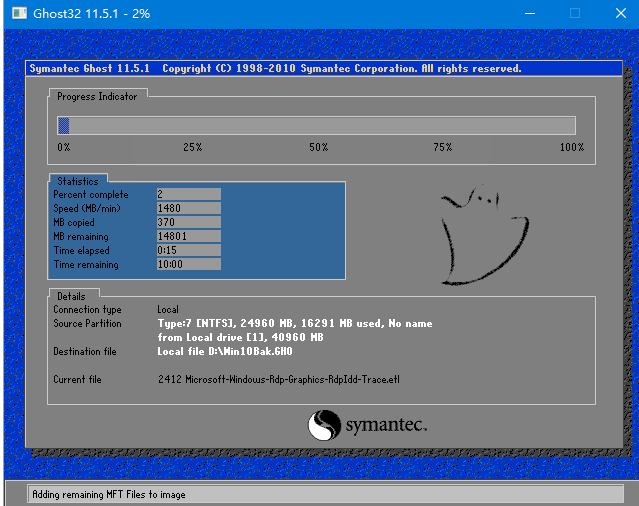
Task: Click the MB remaining value field
Action: (188, 236)
